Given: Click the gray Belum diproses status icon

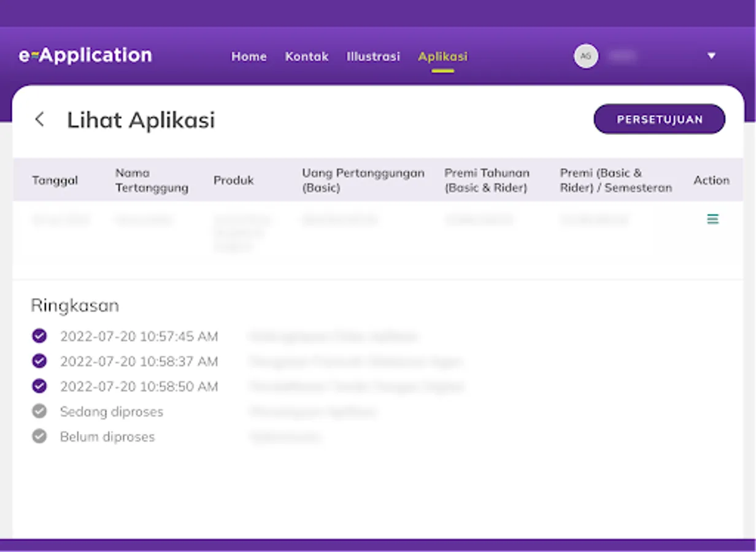Looking at the screenshot, I should (39, 437).
